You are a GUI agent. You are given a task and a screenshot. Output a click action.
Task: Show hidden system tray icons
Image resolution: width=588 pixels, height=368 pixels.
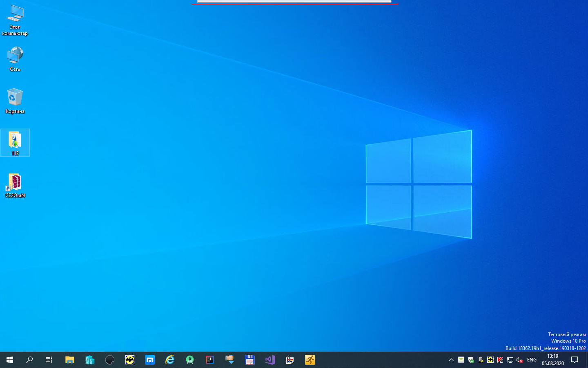tap(451, 360)
